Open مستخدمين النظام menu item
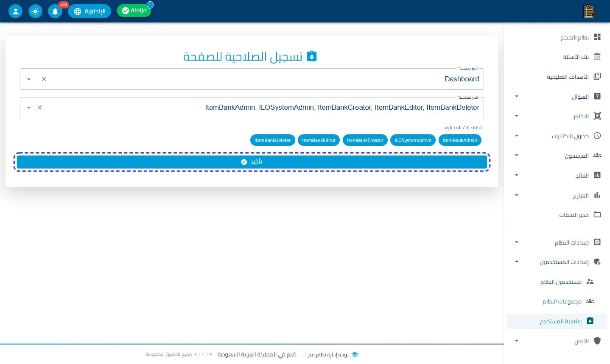This screenshot has width=610, height=364. [557, 282]
